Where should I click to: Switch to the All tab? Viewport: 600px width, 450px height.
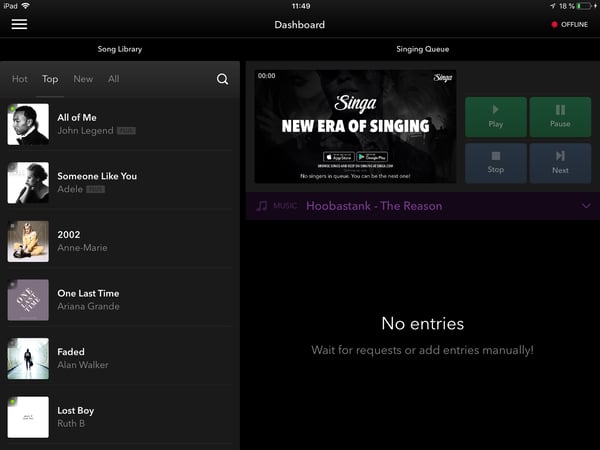pyautogui.click(x=113, y=79)
